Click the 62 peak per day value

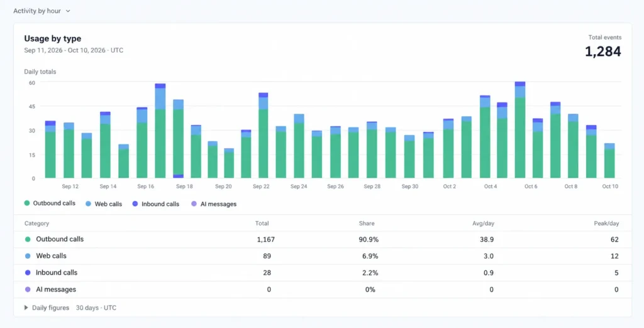coord(614,239)
